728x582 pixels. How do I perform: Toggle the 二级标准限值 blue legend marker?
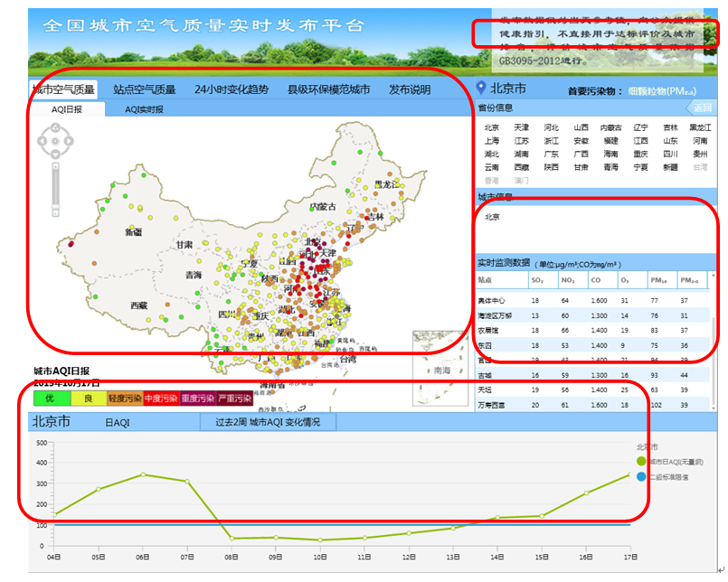tap(640, 476)
